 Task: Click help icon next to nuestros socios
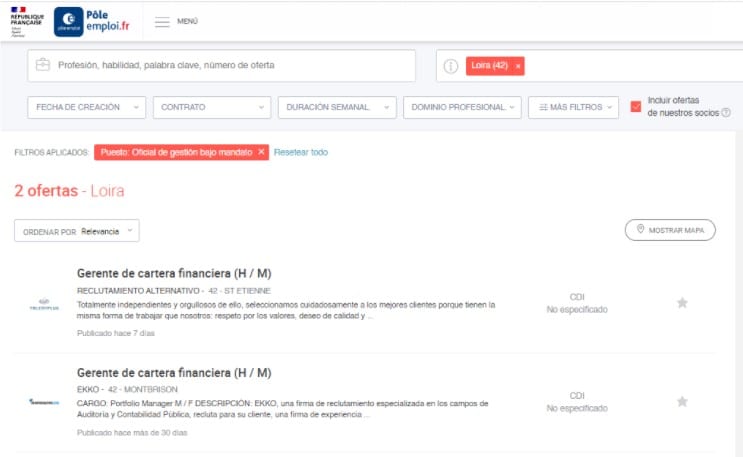(726, 113)
